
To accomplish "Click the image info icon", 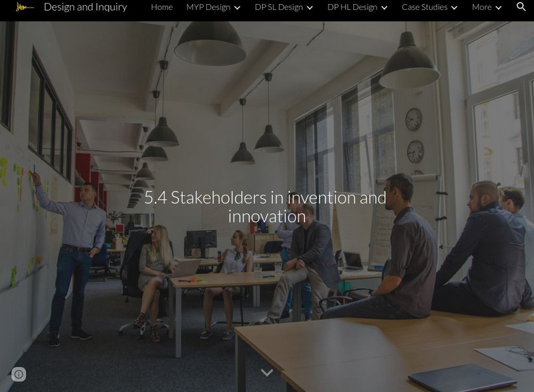I will coord(19,374).
